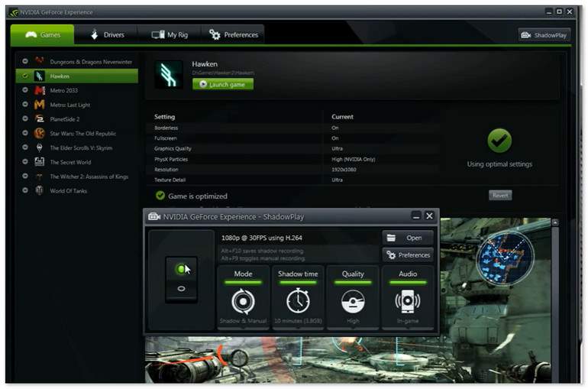Click the Star Wars Old Republic icon
588x389 pixels.
pos(40,133)
